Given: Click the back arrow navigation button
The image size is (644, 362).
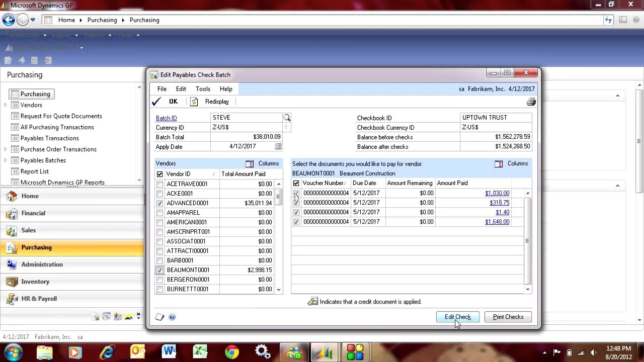Looking at the screenshot, I should pyautogui.click(x=9, y=20).
